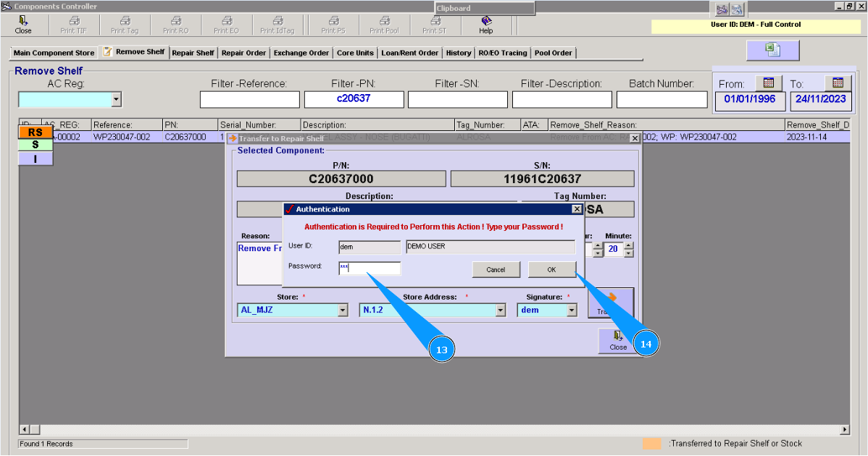Expand the AC Reg dropdown
Image resolution: width=868 pixels, height=456 pixels.
tap(116, 99)
